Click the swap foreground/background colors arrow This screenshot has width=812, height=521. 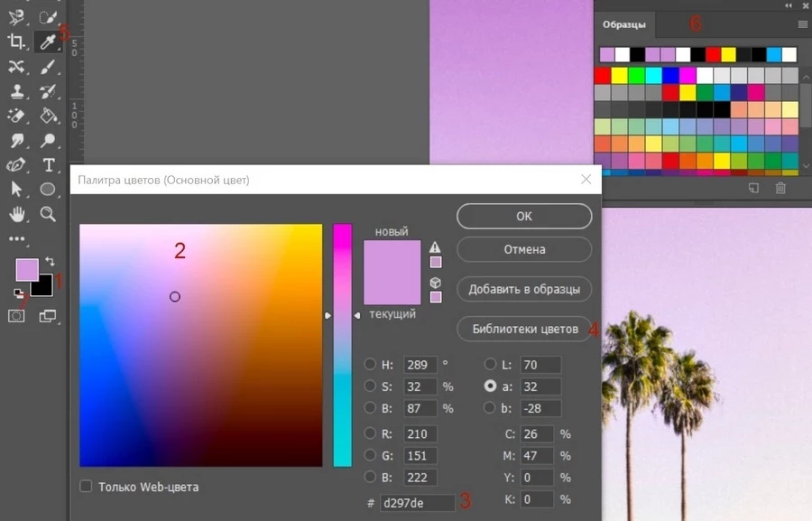[51, 261]
